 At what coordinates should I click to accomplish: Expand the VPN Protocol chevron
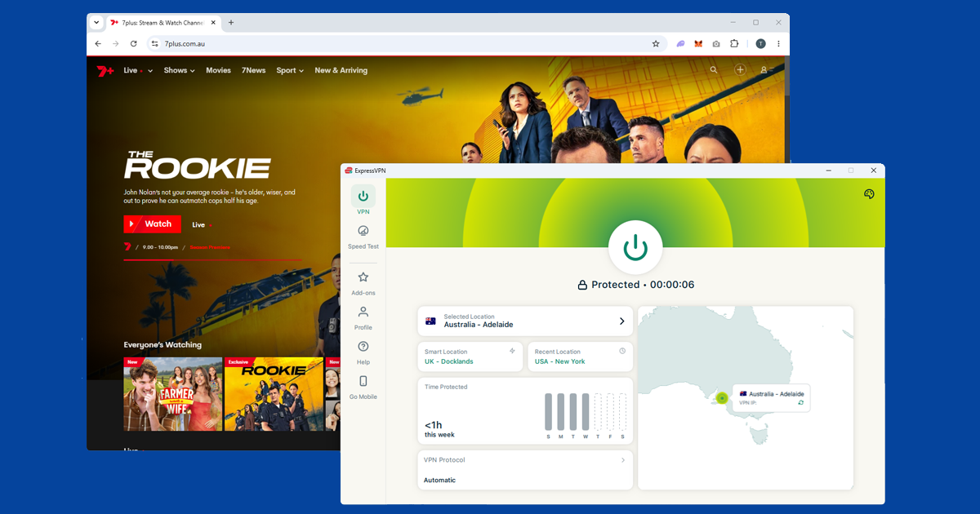coord(623,460)
